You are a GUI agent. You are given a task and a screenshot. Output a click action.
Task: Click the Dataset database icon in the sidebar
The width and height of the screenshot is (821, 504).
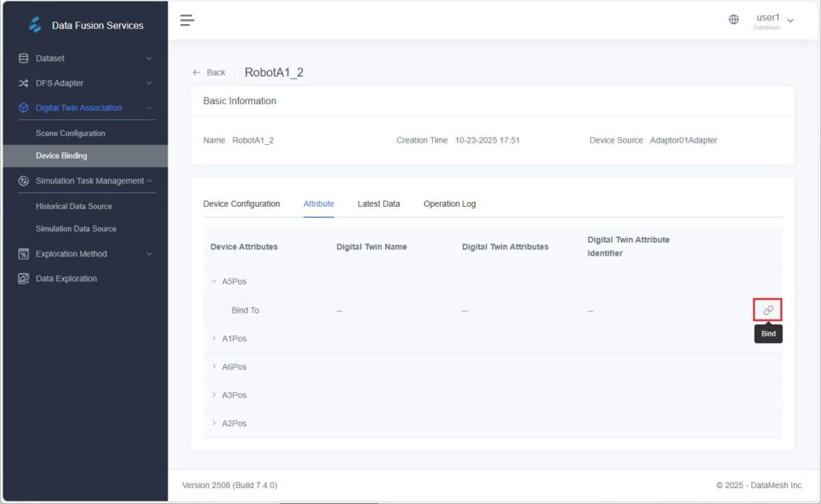point(23,58)
